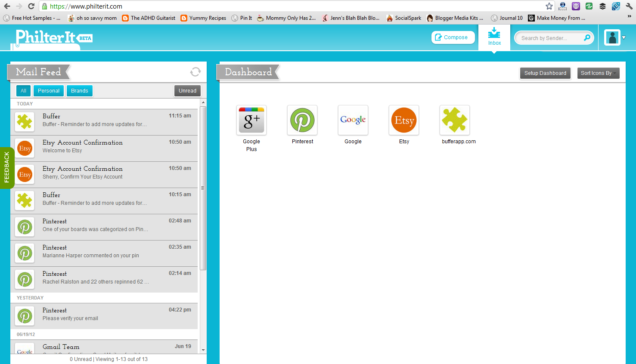This screenshot has width=636, height=364.
Task: Open the Pinterest dashboard icon
Action: (x=302, y=120)
